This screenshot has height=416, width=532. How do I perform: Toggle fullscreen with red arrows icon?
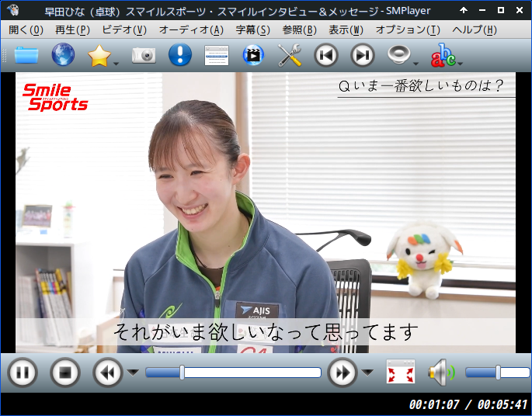coord(401,372)
